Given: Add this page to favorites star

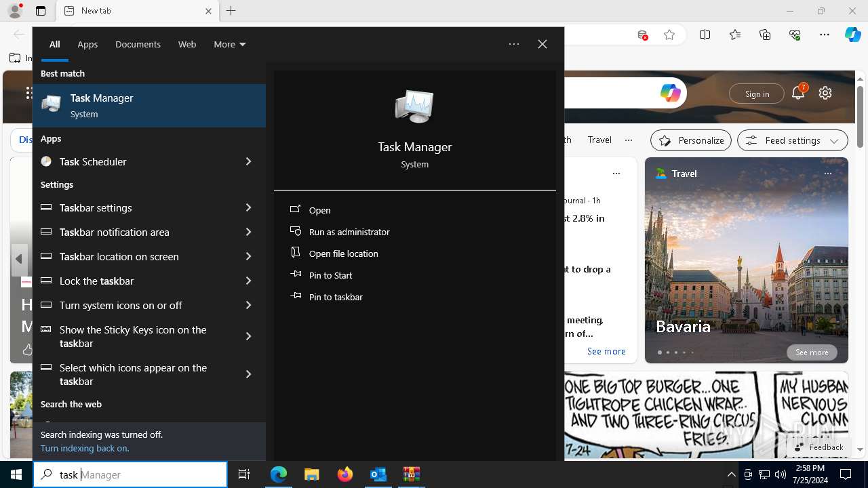Looking at the screenshot, I should [669, 35].
